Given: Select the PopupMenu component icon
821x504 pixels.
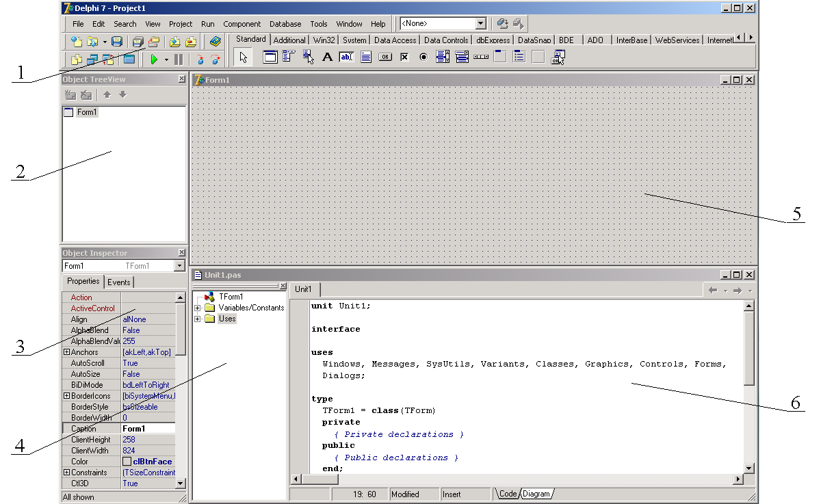Looking at the screenshot, I should point(308,57).
